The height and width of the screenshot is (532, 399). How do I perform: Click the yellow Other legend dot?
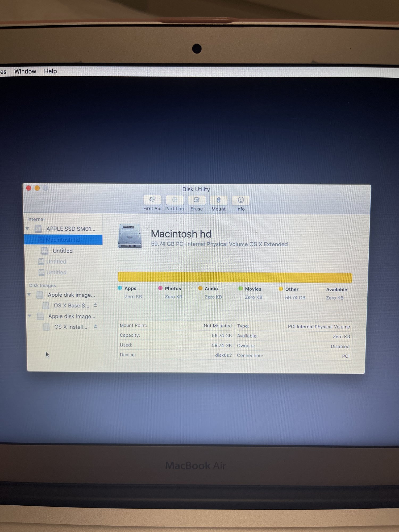[281, 289]
